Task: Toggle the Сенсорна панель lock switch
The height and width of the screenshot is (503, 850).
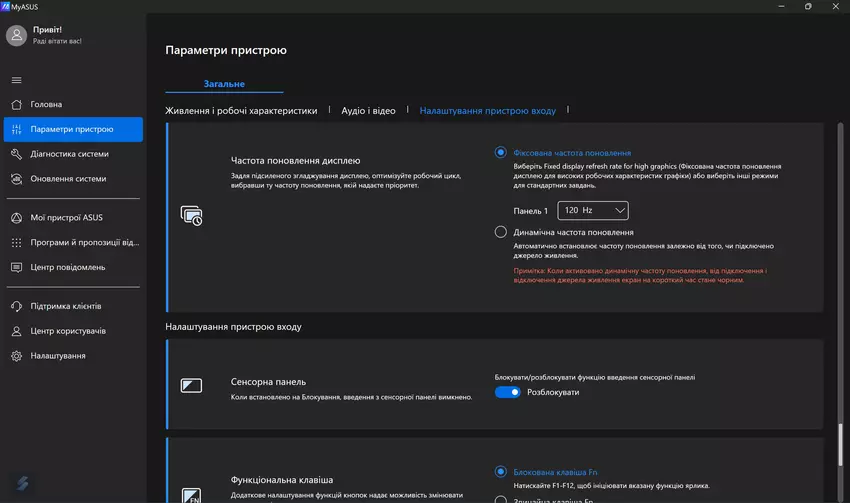Action: [x=508, y=392]
